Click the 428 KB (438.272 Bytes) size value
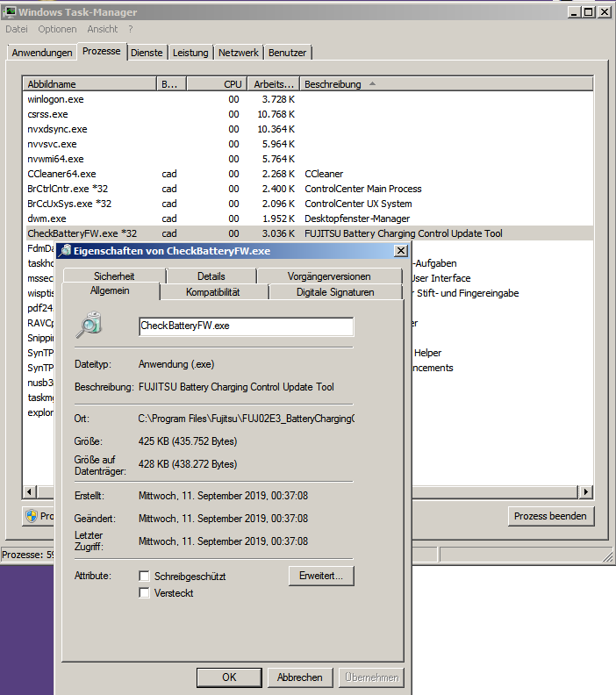616x695 pixels. (x=188, y=464)
